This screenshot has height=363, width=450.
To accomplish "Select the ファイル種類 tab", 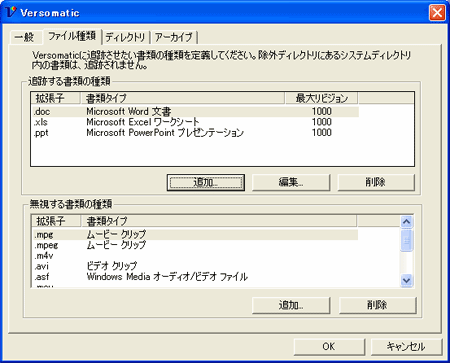I will tap(72, 36).
